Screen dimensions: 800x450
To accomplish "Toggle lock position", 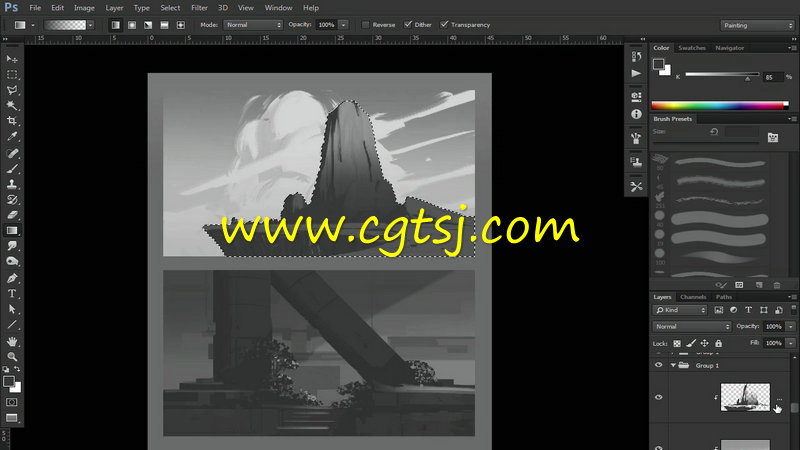I will point(705,343).
